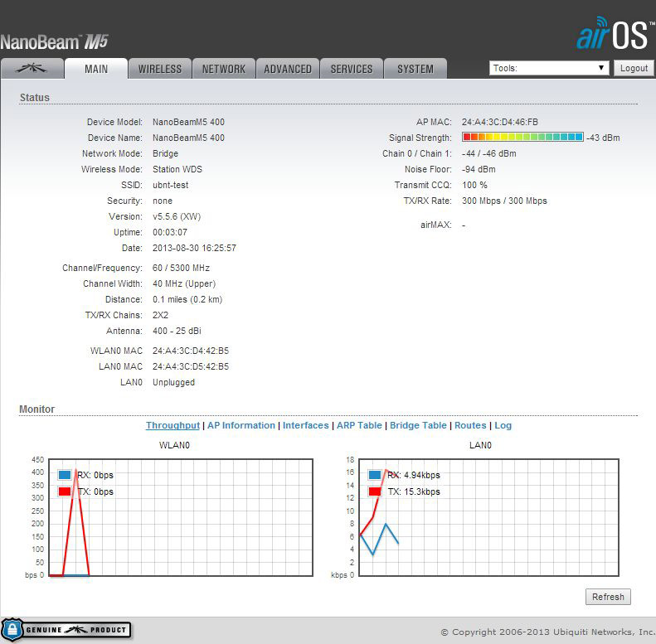Screen dimensions: 656x644
Task: Click the airOS logo
Action: pos(615,33)
